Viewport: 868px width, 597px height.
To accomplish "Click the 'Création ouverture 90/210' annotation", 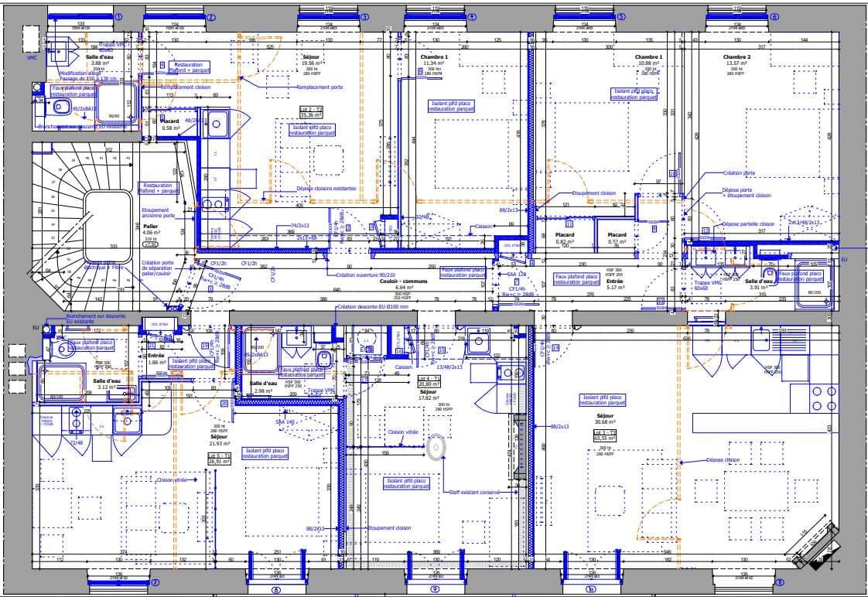I will point(367,275).
